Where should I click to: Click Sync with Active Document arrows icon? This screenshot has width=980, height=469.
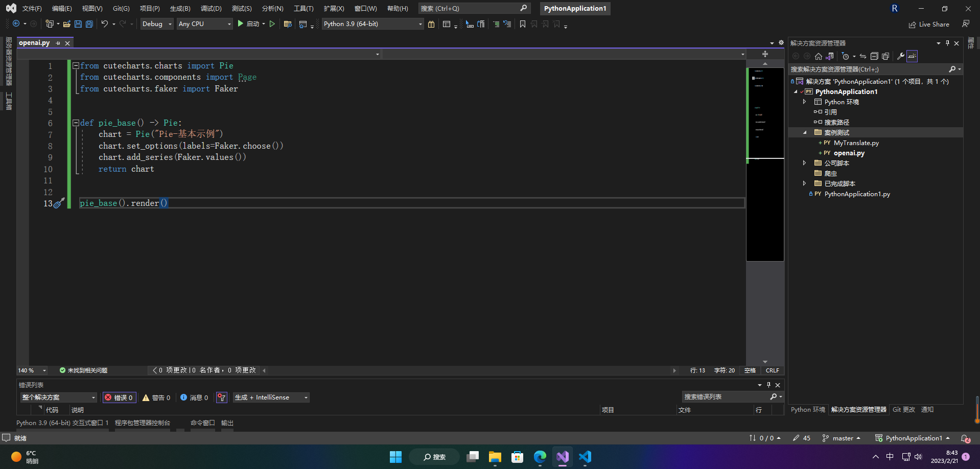[863, 56]
